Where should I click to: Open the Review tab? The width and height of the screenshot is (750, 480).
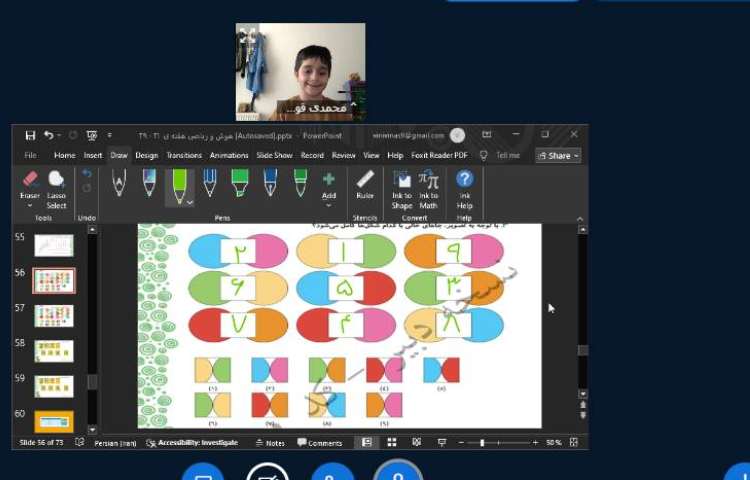343,155
